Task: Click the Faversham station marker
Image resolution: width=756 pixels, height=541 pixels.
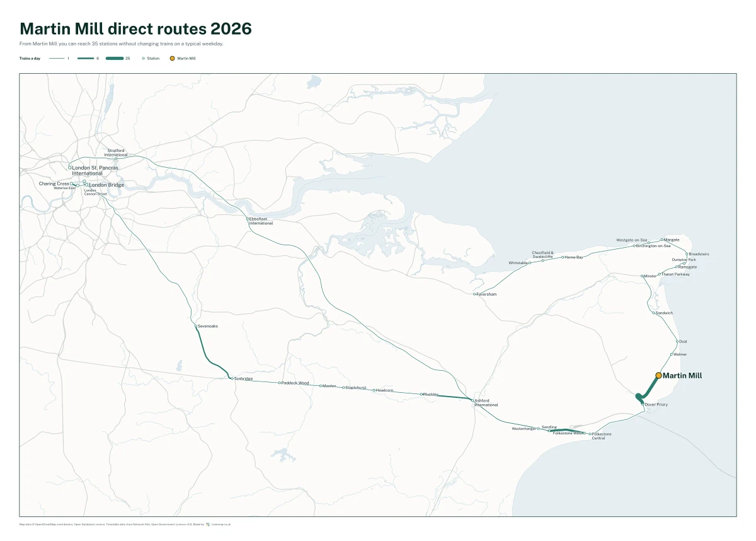Action: [x=474, y=294]
